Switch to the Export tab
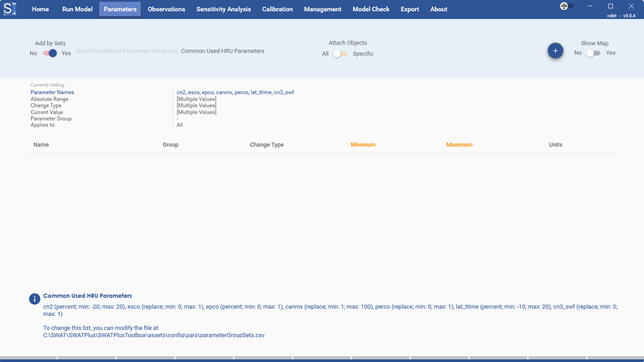Viewport: 644px width, 362px height. [x=410, y=9]
